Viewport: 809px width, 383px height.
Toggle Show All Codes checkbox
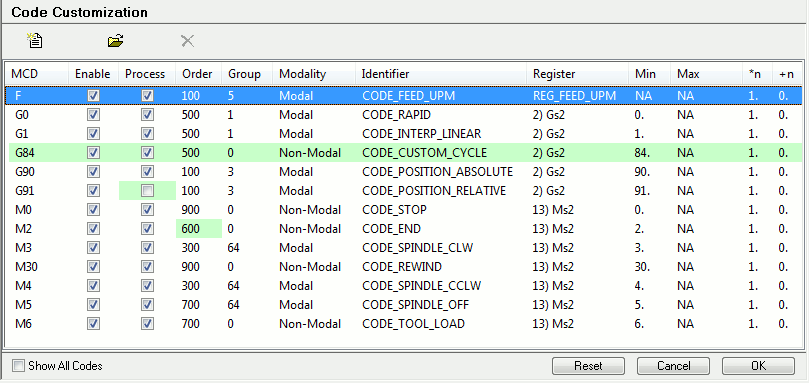tap(19, 366)
